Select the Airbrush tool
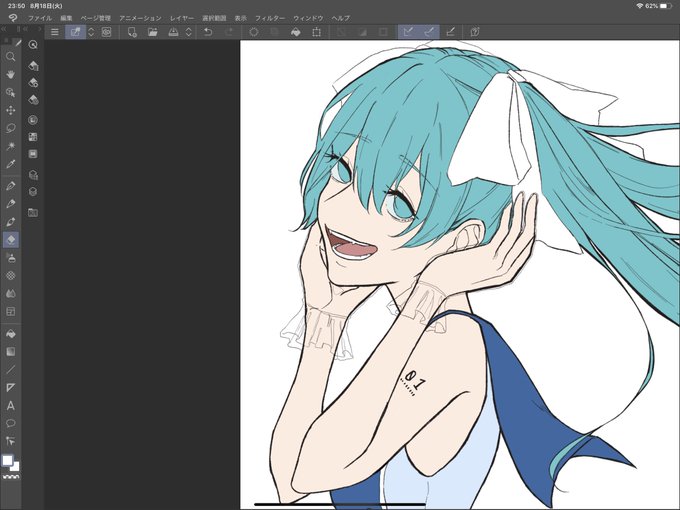Image resolution: width=680 pixels, height=510 pixels. tap(11, 258)
